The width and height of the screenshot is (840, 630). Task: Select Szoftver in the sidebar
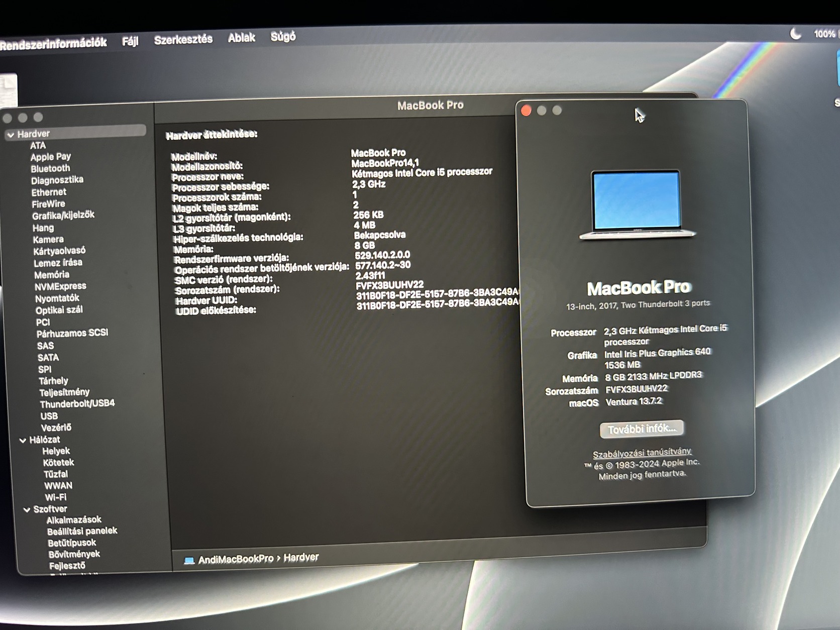pos(50,509)
